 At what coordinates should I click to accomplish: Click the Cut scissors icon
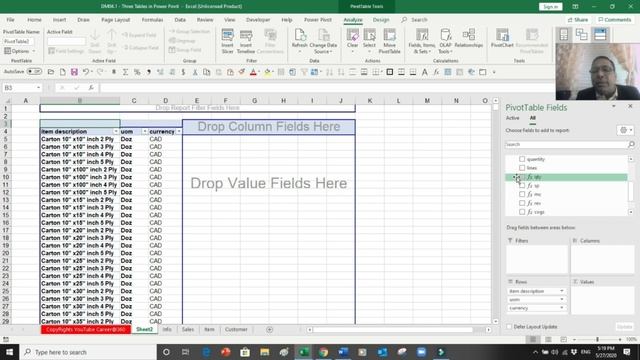pos(195,72)
